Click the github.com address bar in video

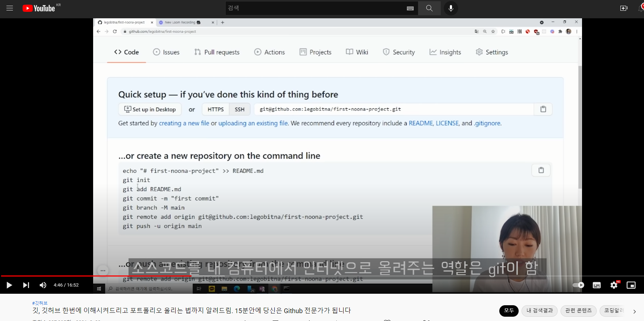pyautogui.click(x=297, y=32)
